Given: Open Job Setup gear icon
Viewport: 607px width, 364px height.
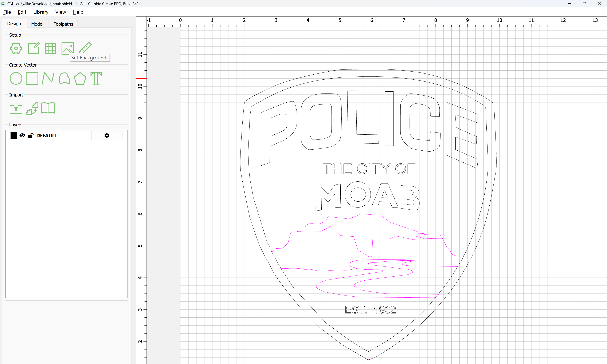Looking at the screenshot, I should tap(16, 48).
